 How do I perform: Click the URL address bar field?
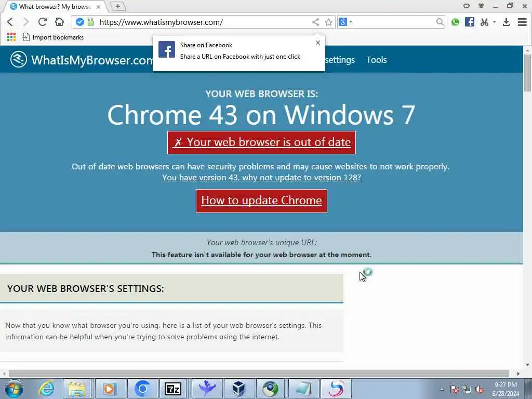(204, 22)
